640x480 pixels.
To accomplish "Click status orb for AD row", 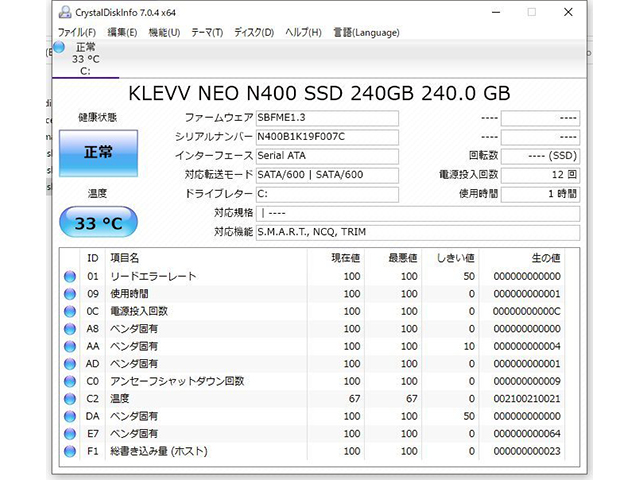I will click(70, 364).
